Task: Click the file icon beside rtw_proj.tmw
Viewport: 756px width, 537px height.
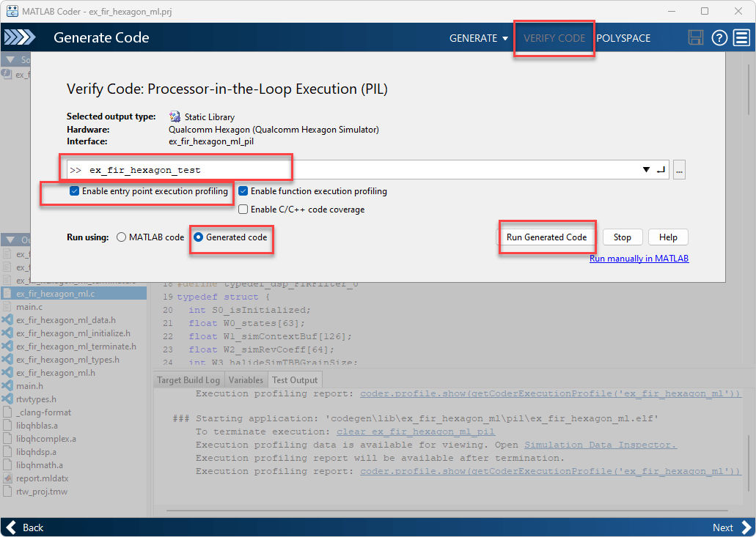Action: click(7, 492)
